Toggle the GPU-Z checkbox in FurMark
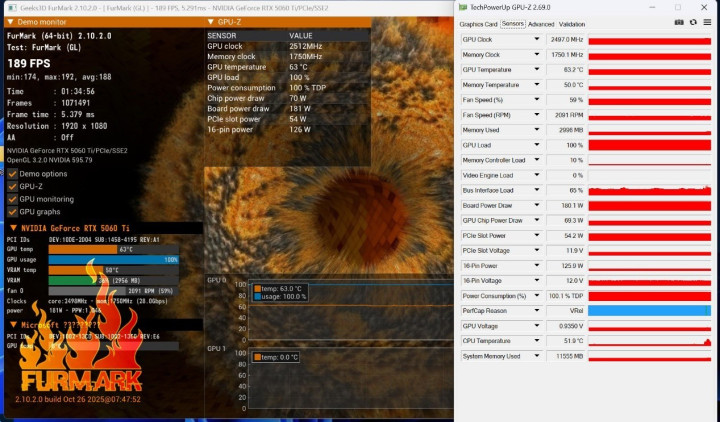This screenshot has width=720, height=422. (x=12, y=186)
